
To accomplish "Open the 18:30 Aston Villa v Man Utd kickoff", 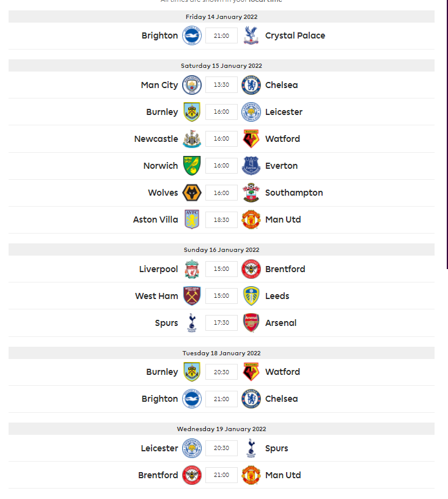I will coord(221,220).
